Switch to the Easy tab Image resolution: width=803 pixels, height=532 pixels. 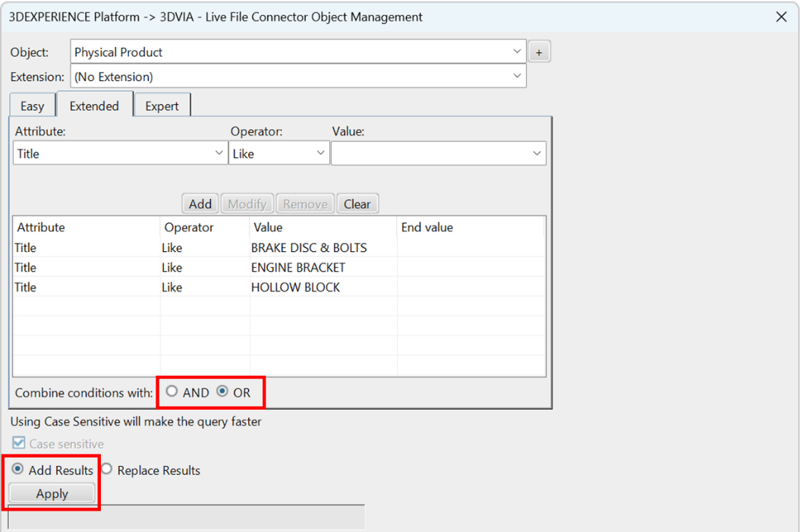click(x=33, y=106)
